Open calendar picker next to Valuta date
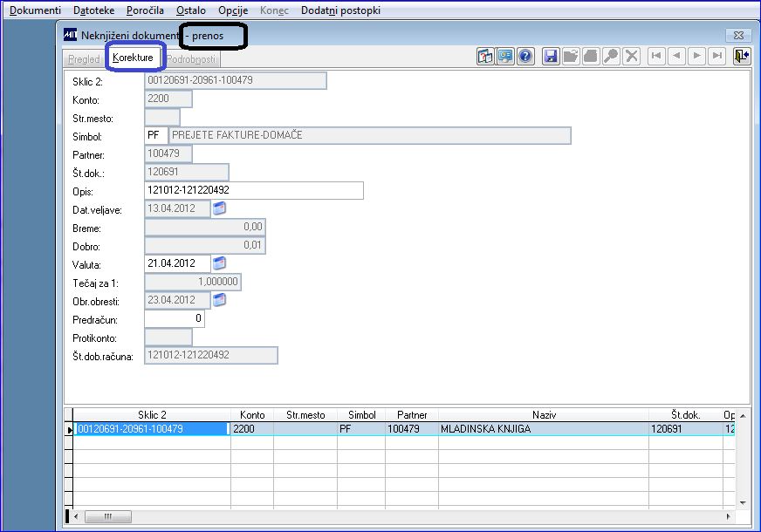761x532 pixels. click(x=219, y=263)
